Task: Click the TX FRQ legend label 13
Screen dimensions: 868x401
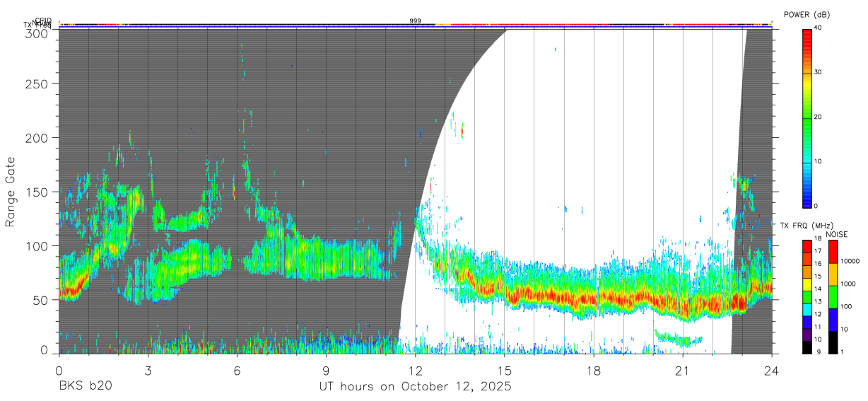Action: [x=818, y=301]
